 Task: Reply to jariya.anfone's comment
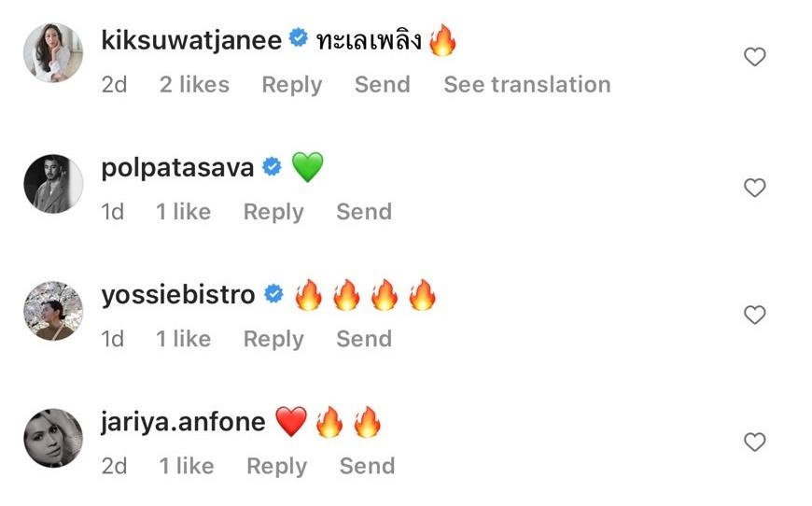click(276, 466)
